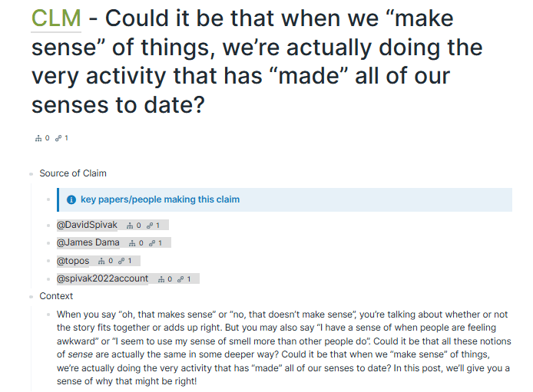Click hierarchy icon beside @DavidSpivak

click(130, 226)
